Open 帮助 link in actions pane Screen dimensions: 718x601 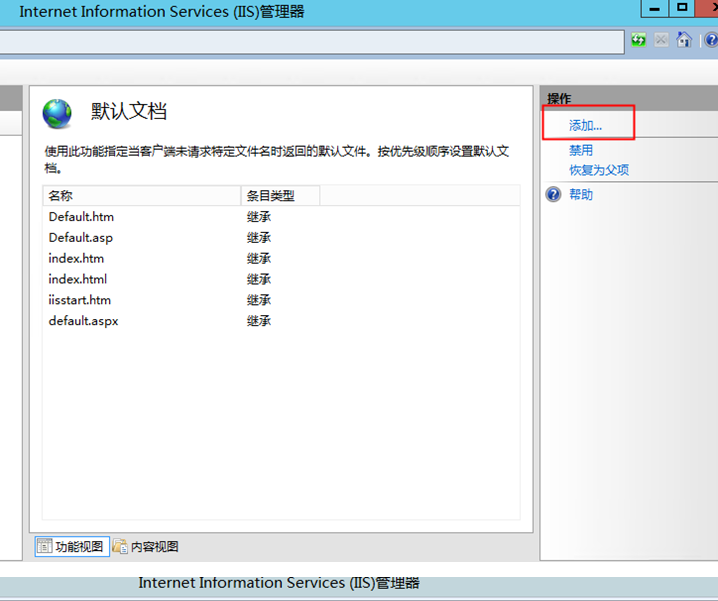pos(581,195)
